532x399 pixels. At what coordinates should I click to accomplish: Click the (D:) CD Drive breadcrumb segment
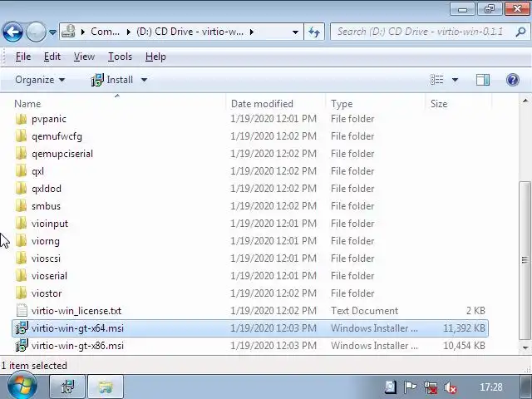tap(190, 32)
